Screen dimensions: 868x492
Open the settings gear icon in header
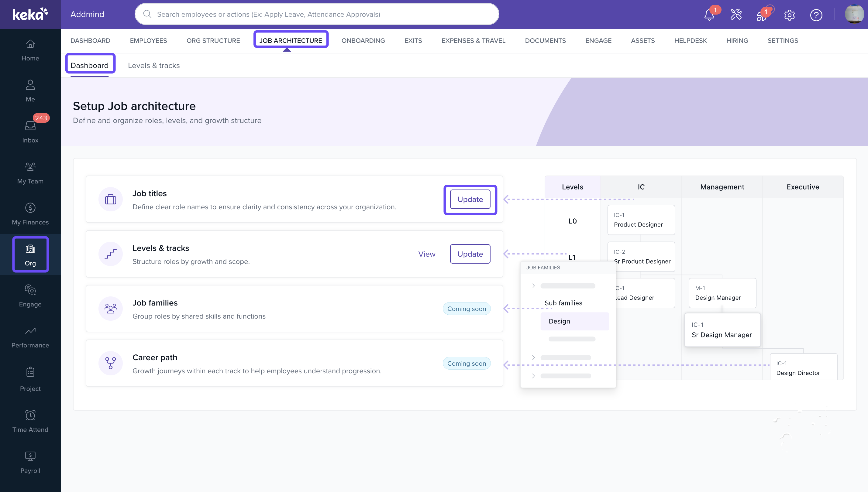pyautogui.click(x=789, y=15)
